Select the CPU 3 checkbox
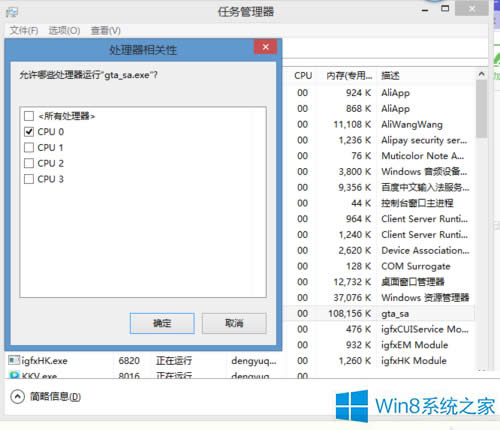 (29, 179)
